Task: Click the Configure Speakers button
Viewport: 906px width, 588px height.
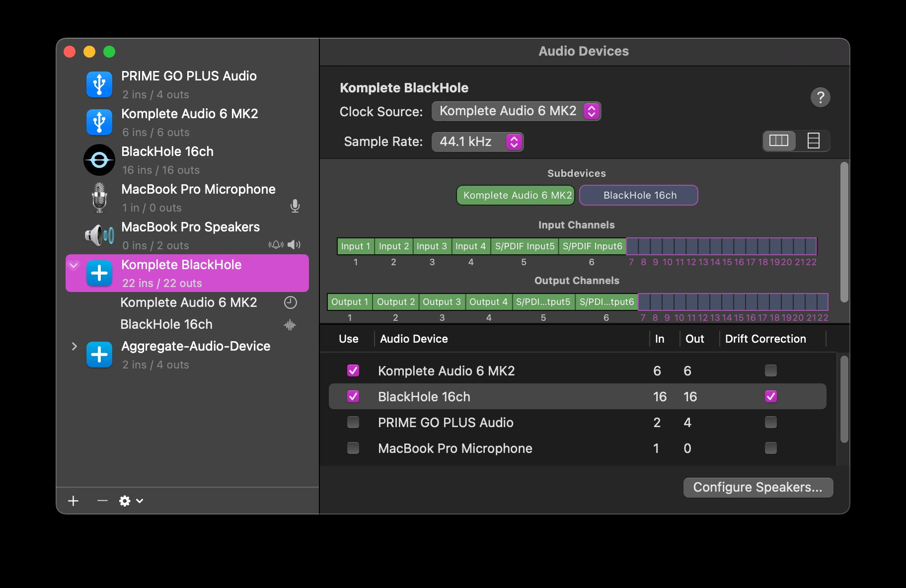Action: tap(757, 487)
